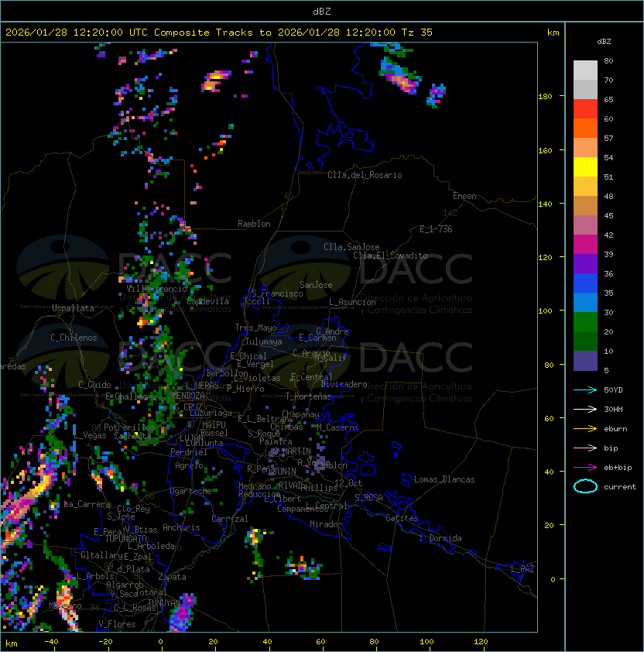
Task: Choose the slate purple bottom legend swatch
Action: [585, 361]
